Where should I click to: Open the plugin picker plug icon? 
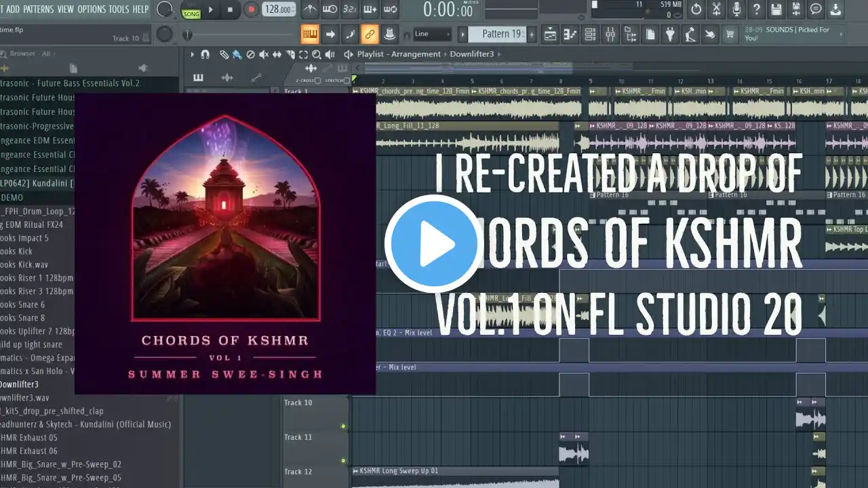(x=671, y=35)
